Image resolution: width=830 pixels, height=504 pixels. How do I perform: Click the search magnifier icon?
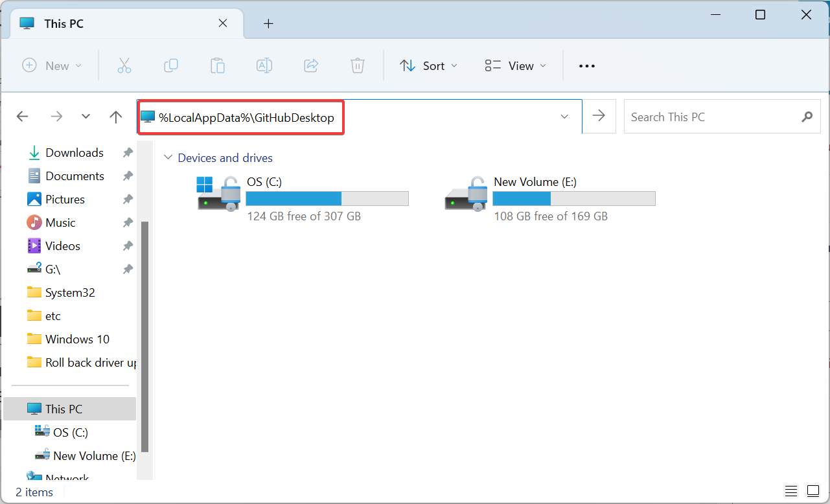coord(807,117)
